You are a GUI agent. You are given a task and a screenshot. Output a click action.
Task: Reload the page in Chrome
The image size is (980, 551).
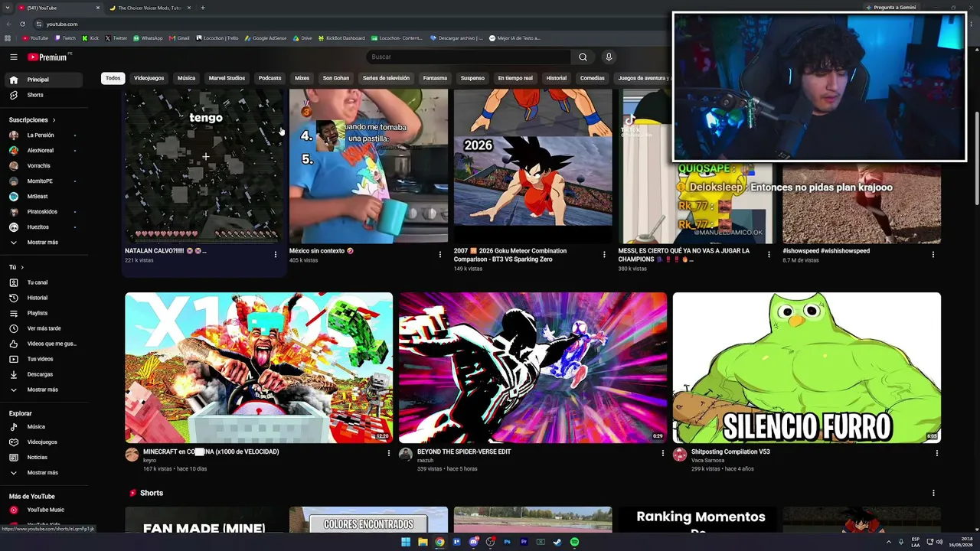(22, 24)
